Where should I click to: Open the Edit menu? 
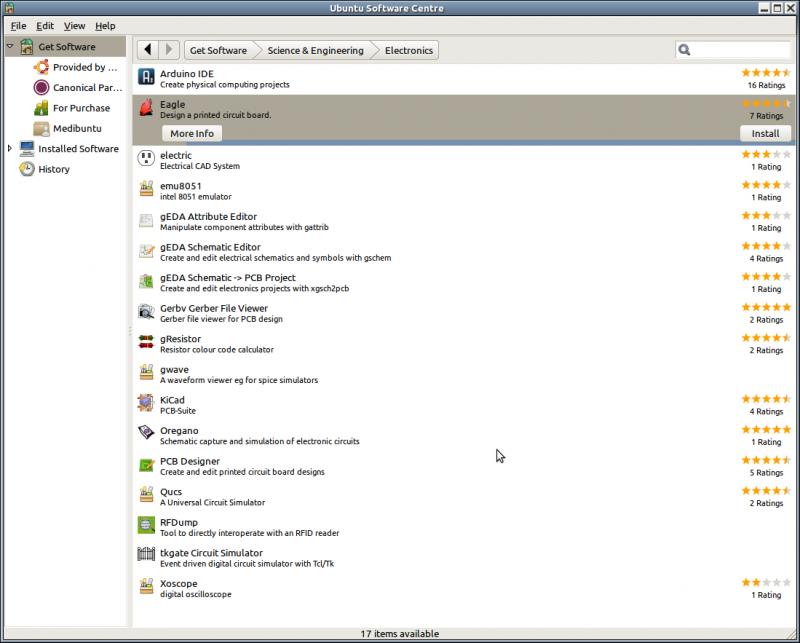(x=45, y=26)
